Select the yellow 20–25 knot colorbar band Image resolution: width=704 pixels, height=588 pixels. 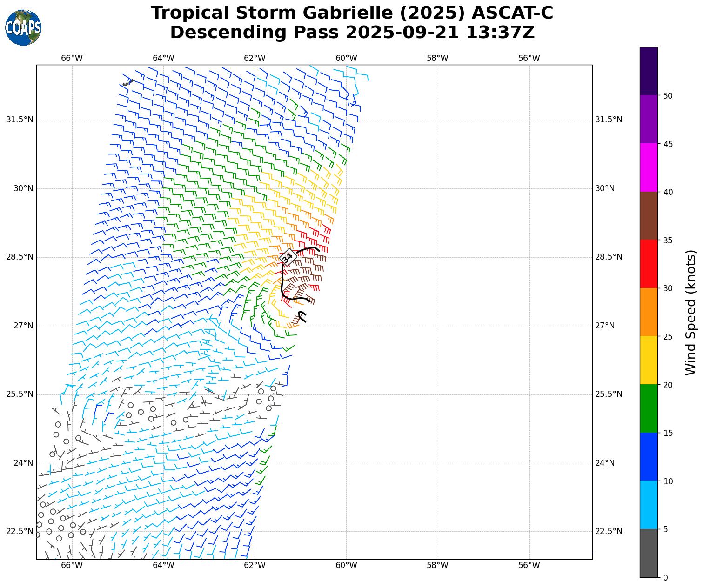649,360
